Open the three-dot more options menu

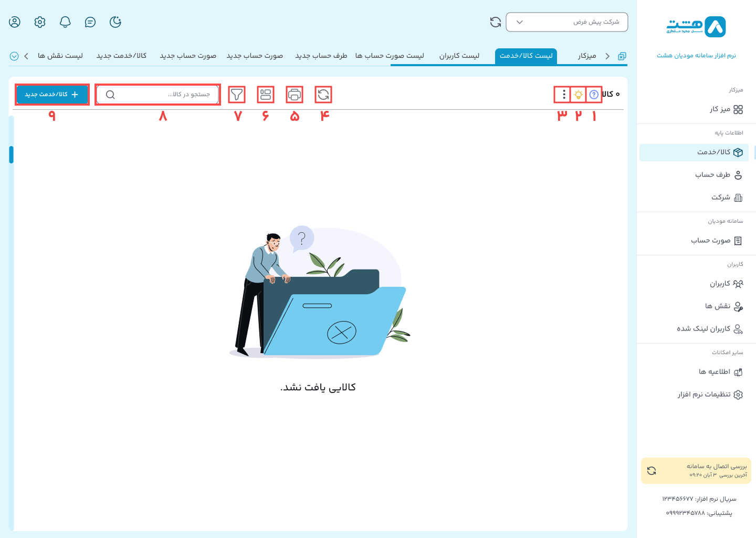tap(564, 95)
